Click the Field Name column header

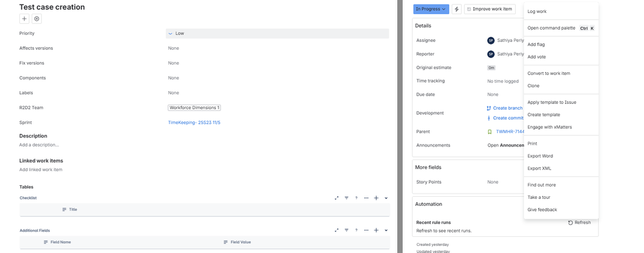[57, 242]
